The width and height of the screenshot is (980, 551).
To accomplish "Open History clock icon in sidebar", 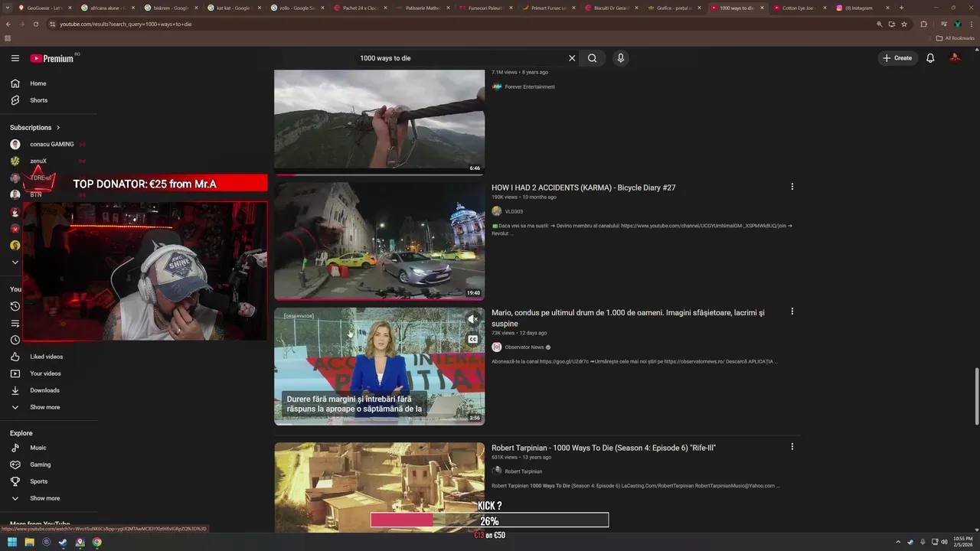I will click(15, 306).
